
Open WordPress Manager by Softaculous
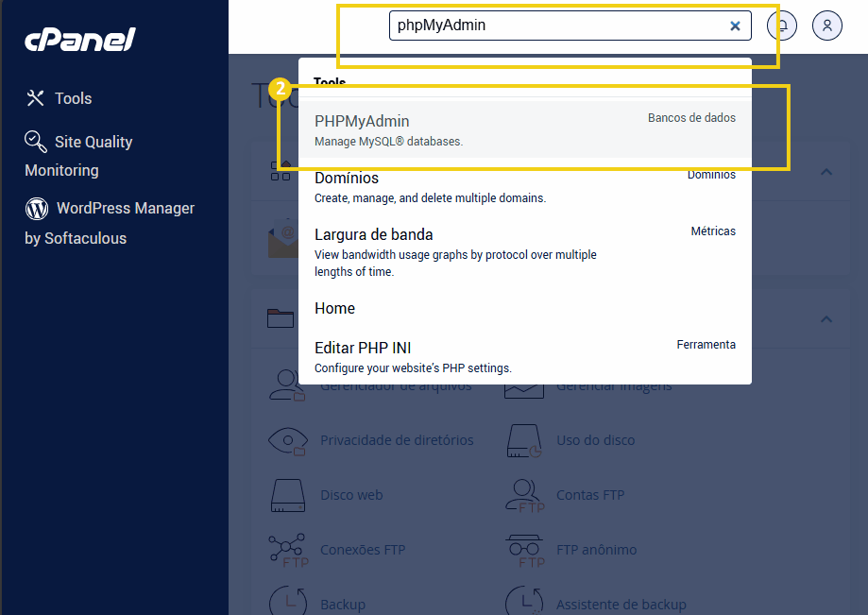tap(110, 223)
